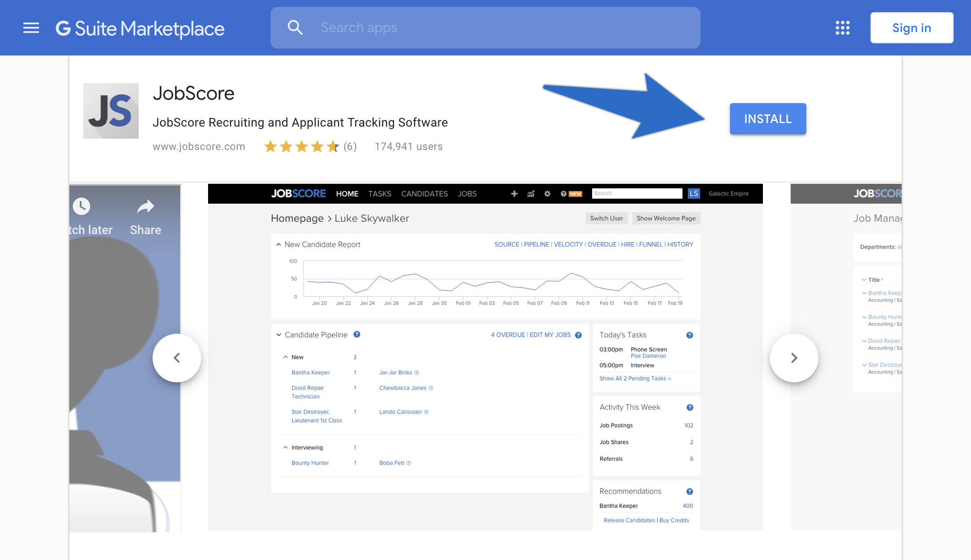Open the www.jobscore.com link
Image resolution: width=971 pixels, height=560 pixels.
coord(199,147)
